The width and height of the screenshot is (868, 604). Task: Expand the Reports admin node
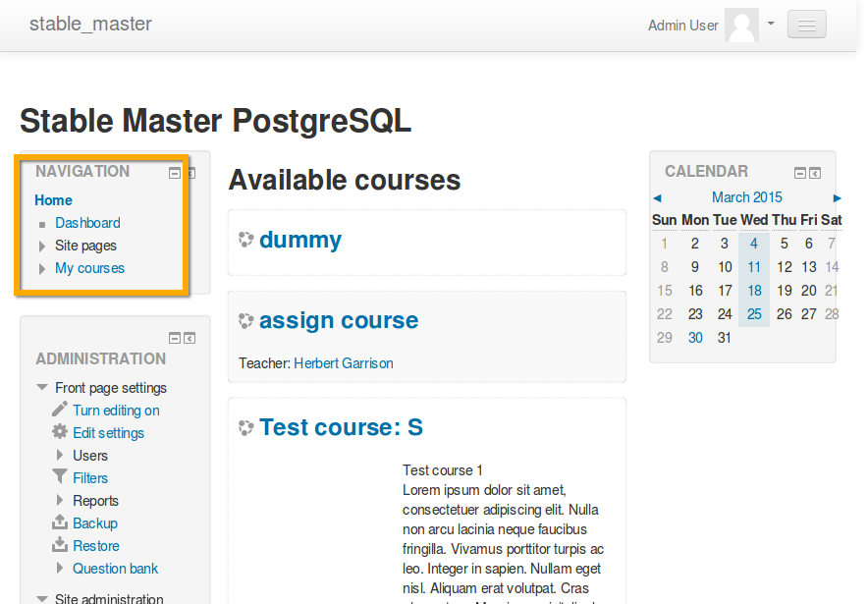point(60,501)
